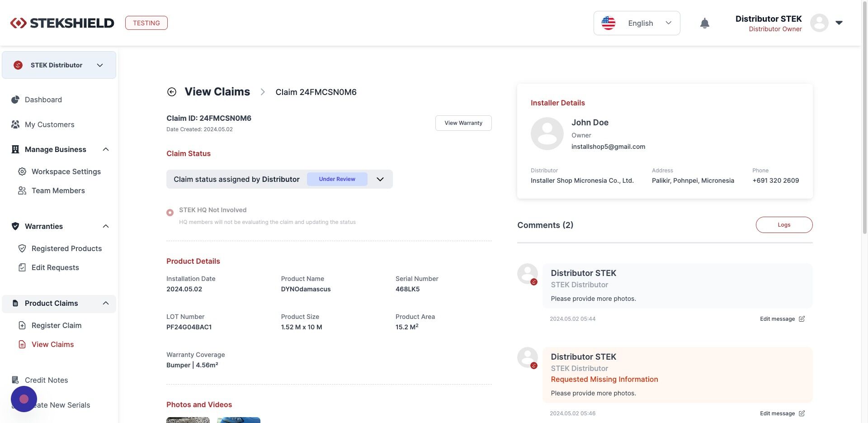Open the second blue photo thumbnail
Viewport: 868px width, 423px height.
coord(239,420)
